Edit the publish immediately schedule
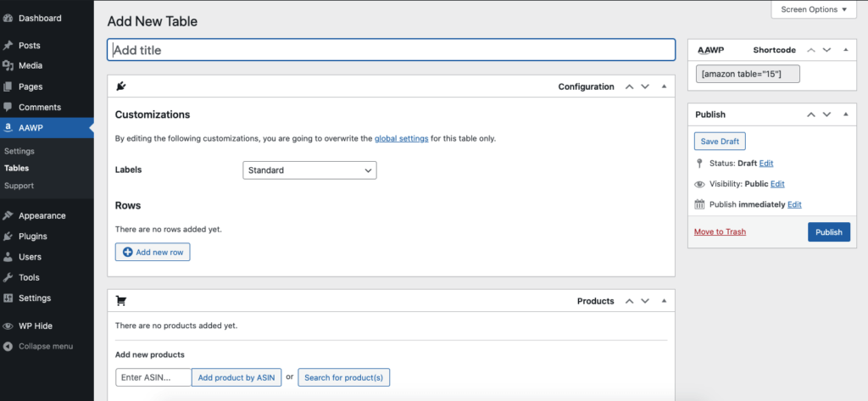This screenshot has height=401, width=868. (794, 204)
